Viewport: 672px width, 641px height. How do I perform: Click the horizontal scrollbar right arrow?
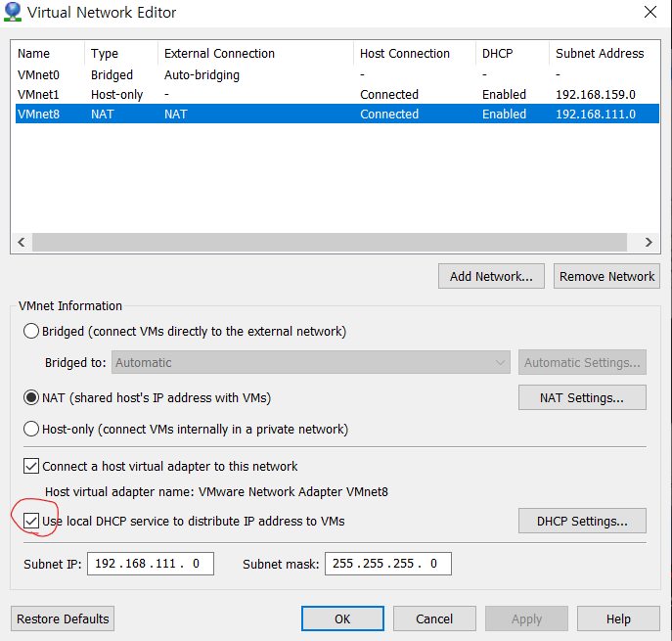(x=649, y=243)
